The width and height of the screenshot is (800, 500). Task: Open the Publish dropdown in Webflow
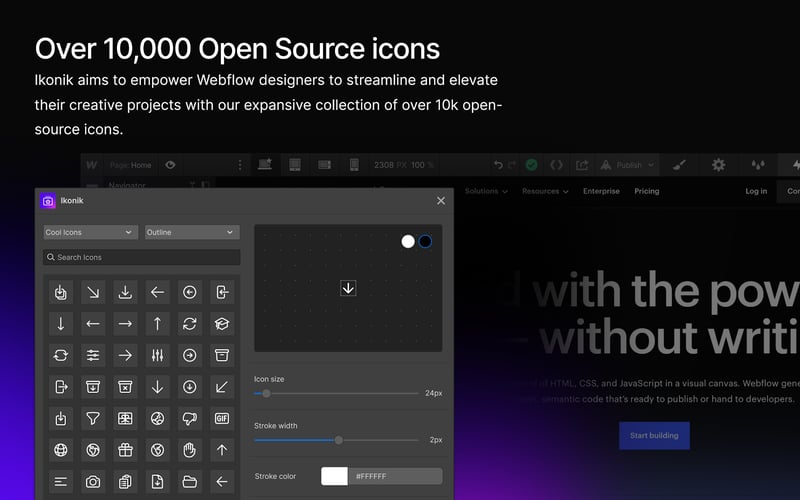[x=627, y=165]
